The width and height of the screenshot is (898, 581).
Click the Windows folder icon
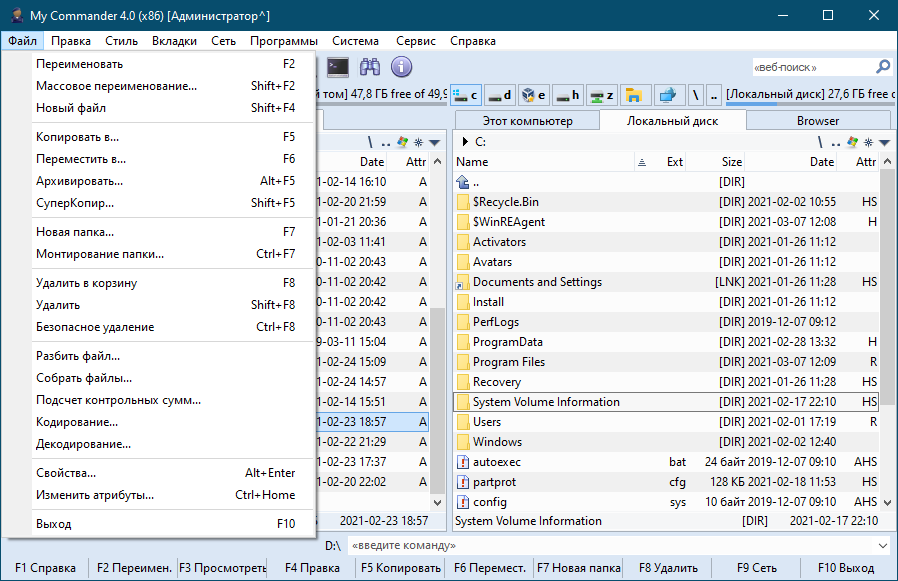click(463, 442)
